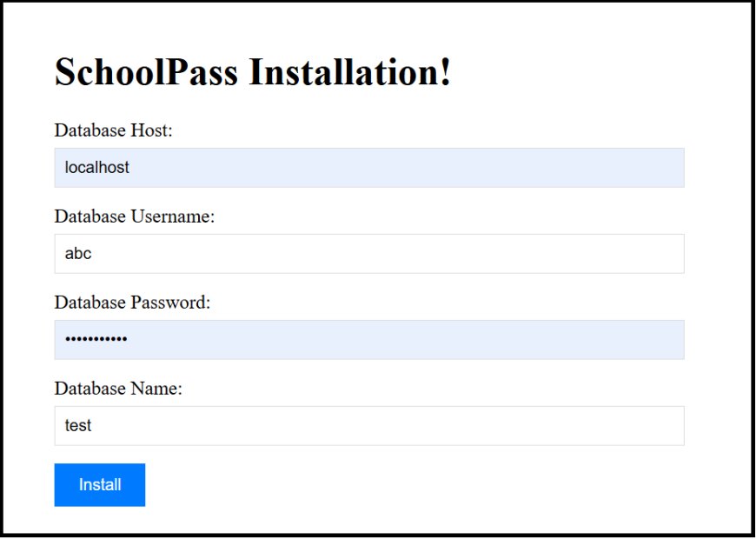
Task: Click the 'SchoolPass Installation!' heading
Action: 253,72
